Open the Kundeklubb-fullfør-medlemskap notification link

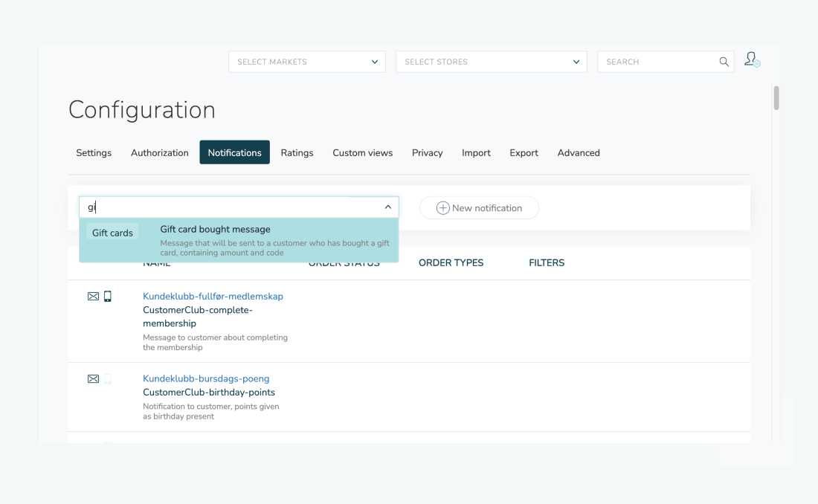pos(213,297)
